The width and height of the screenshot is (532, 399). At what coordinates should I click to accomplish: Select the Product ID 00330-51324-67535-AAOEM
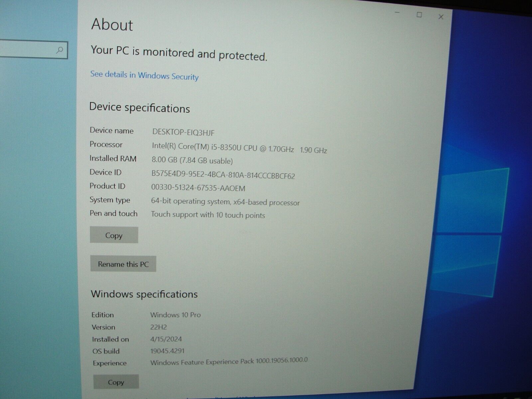(198, 188)
